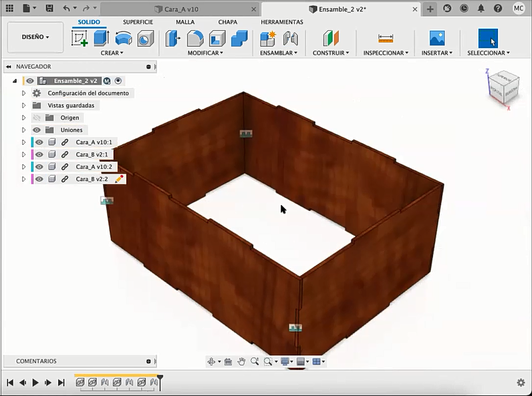Open the DISEÑO workspace dropdown
The width and height of the screenshot is (532, 396).
[x=35, y=37]
